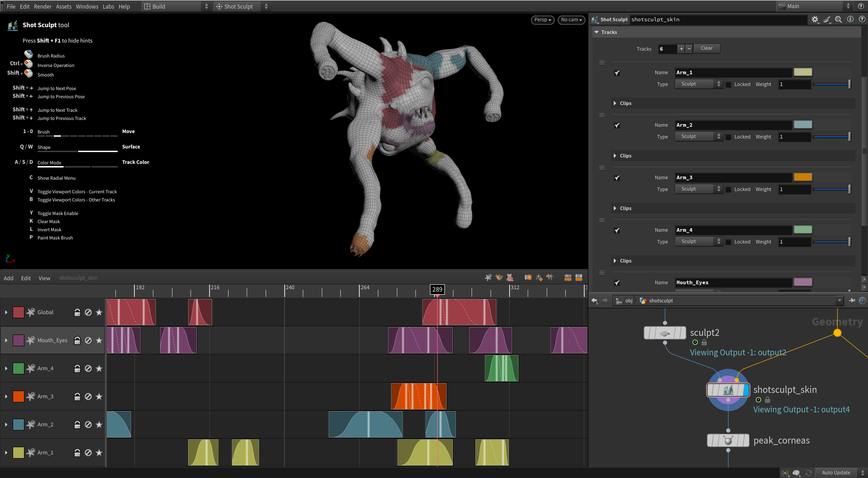Toggle the Arm_1 track enable checkbox
Screen dimensions: 868x478
pyautogui.click(x=617, y=73)
